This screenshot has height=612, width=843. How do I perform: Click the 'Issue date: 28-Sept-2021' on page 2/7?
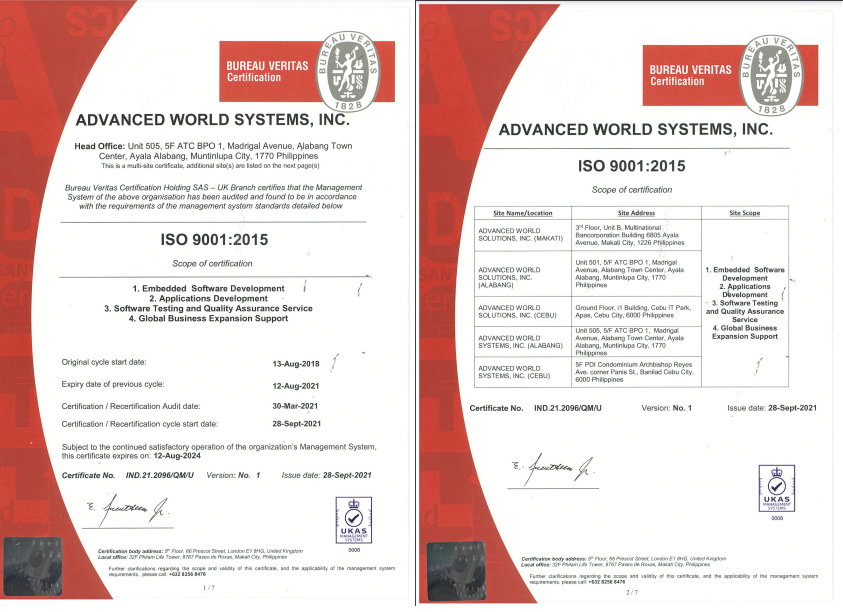click(772, 408)
